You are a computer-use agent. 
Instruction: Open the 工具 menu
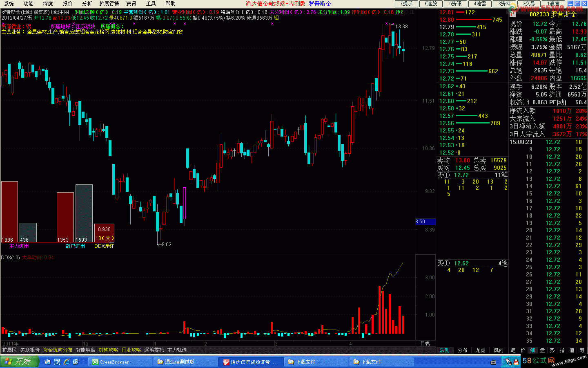click(151, 4)
